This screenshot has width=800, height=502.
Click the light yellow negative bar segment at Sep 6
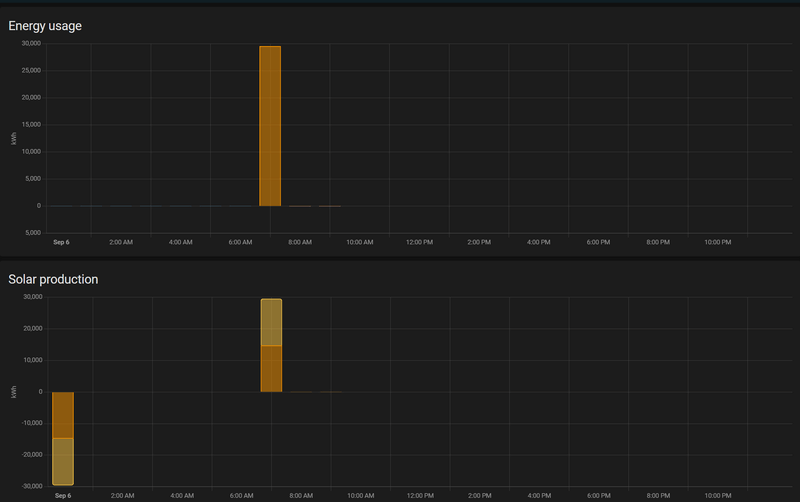tap(63, 462)
